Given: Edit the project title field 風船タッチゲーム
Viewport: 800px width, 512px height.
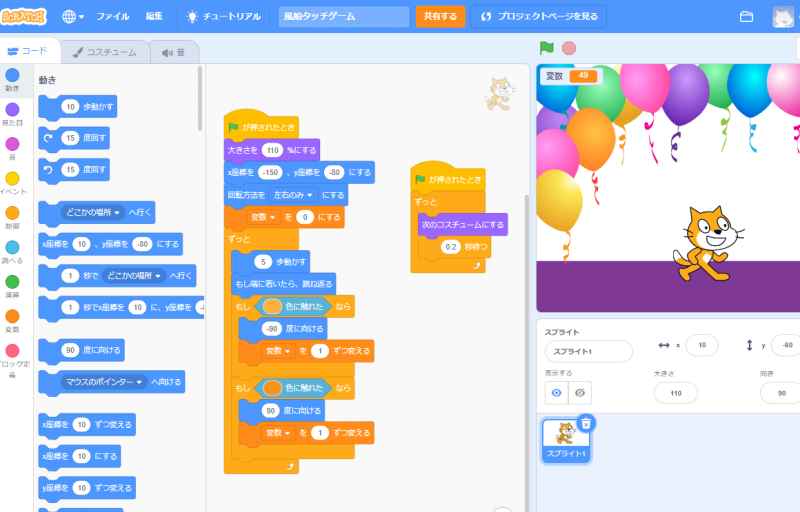Looking at the screenshot, I should (344, 16).
